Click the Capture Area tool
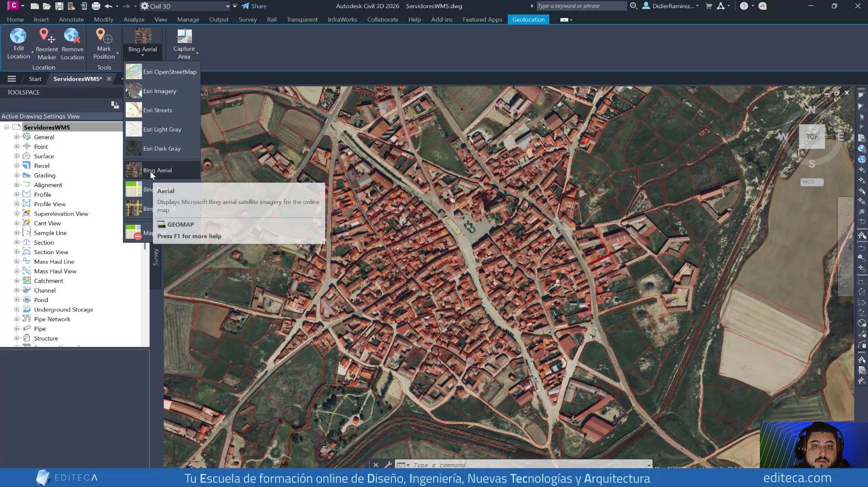 pos(184,43)
